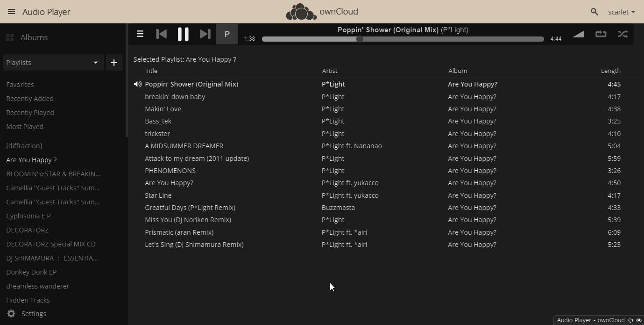This screenshot has height=325, width=644.
Task: Add a new playlist with plus button
Action: (x=114, y=63)
